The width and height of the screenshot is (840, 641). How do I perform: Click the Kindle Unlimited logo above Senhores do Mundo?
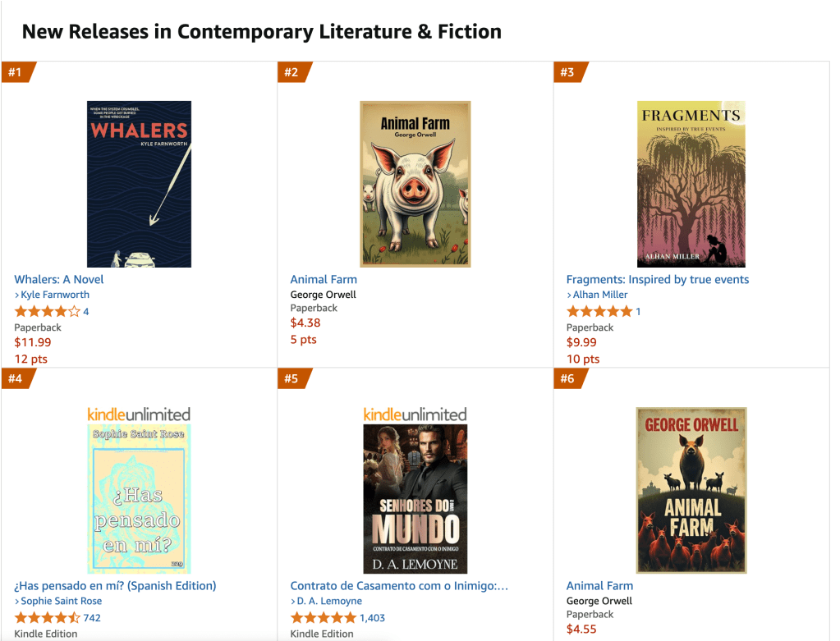(x=415, y=414)
